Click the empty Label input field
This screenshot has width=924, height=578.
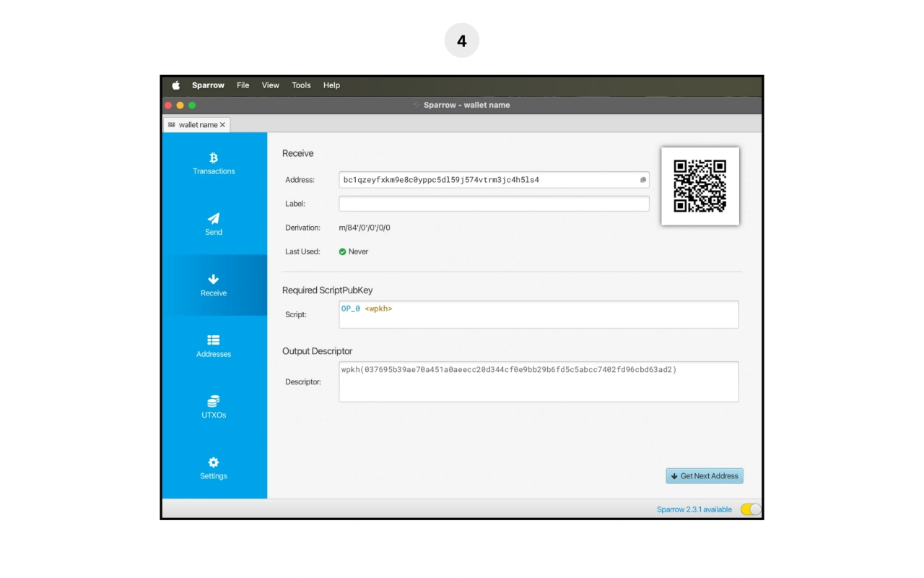(494, 204)
